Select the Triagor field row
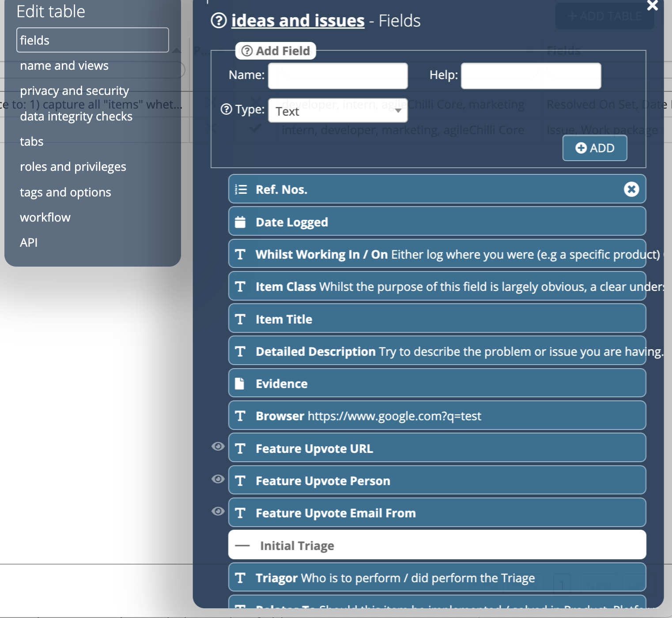Viewport: 672px width, 618px height. [x=437, y=577]
